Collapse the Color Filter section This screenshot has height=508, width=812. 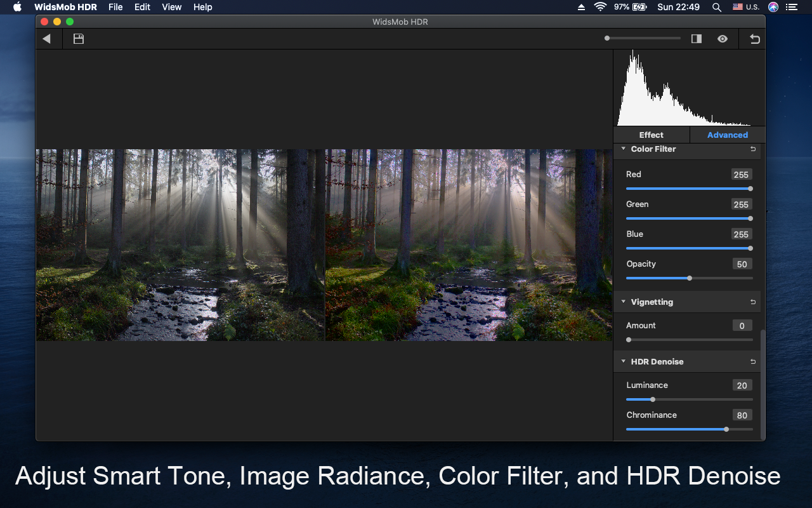(624, 149)
